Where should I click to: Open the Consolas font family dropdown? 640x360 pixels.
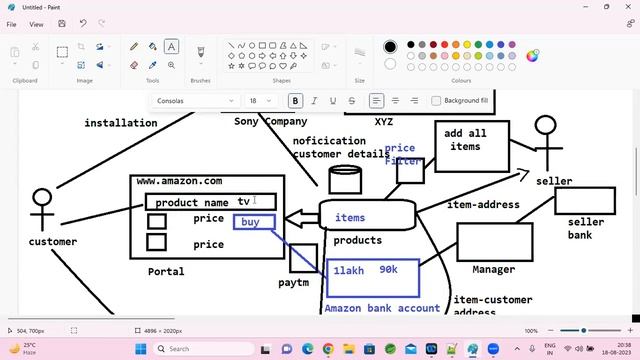point(195,100)
